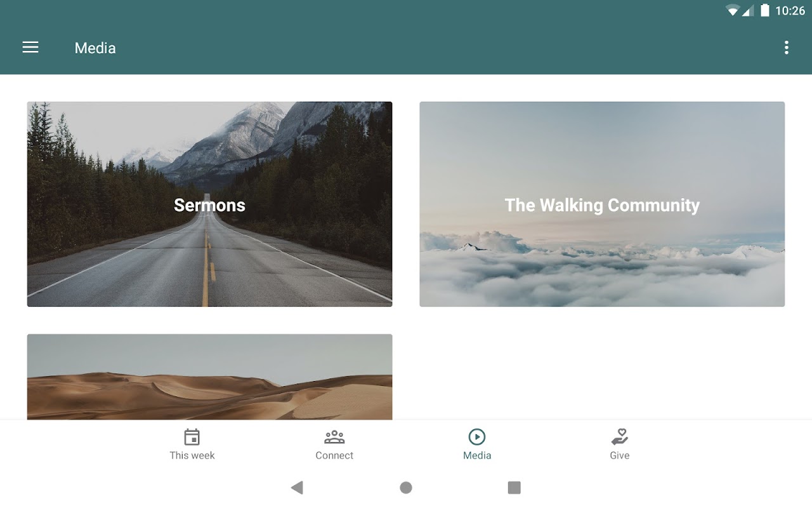
Task: Tap the heart-in-hand Give icon
Action: pyautogui.click(x=620, y=437)
